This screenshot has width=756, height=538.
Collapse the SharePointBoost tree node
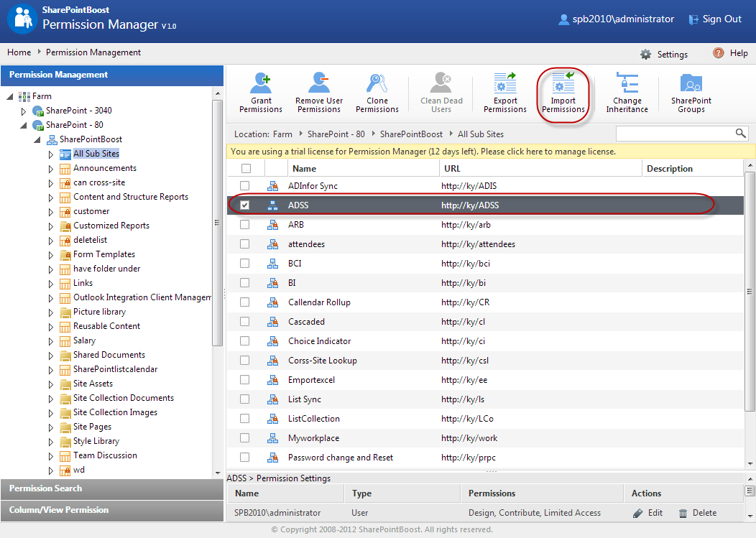(x=37, y=140)
